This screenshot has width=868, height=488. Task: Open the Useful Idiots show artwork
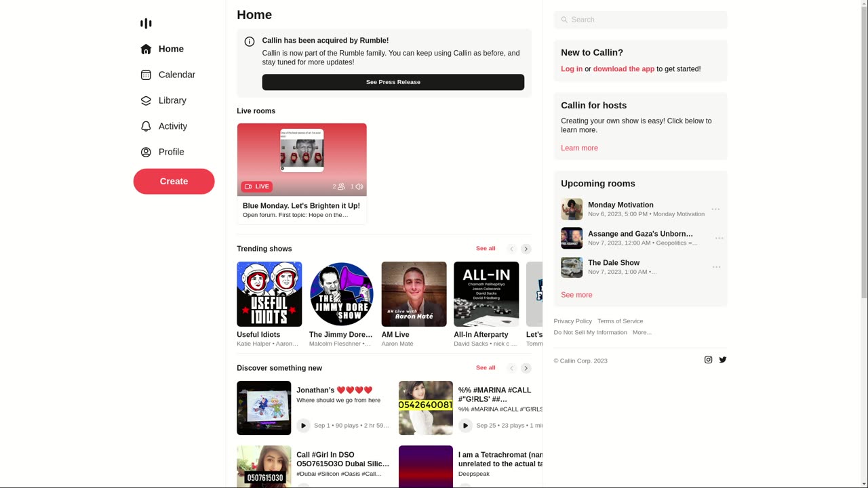click(x=269, y=294)
